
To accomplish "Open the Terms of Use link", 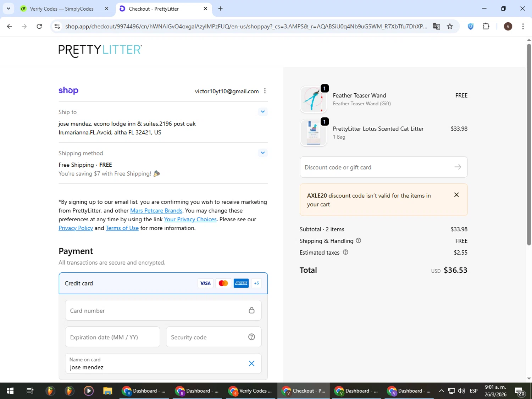I will 122,228.
